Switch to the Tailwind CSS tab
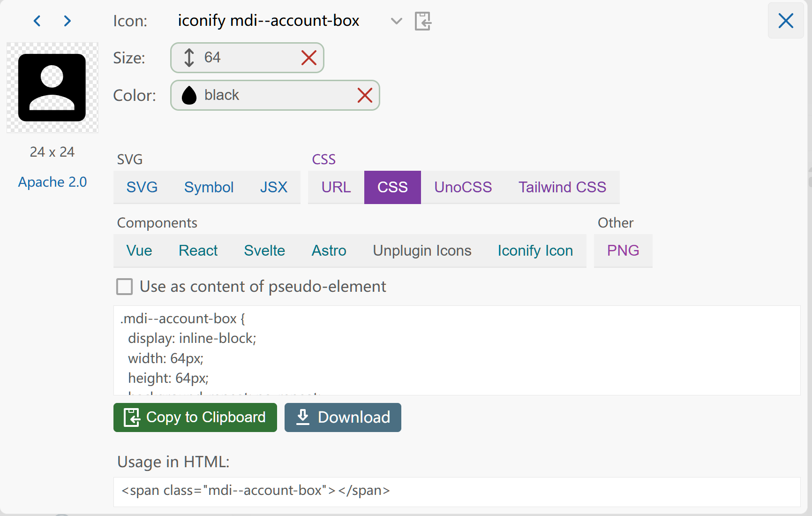This screenshot has height=516, width=812. [x=563, y=187]
